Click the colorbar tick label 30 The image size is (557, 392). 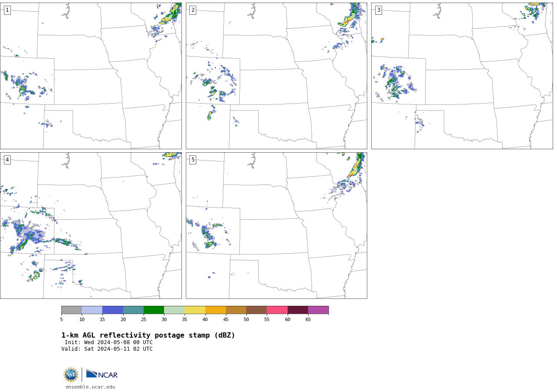(x=164, y=320)
